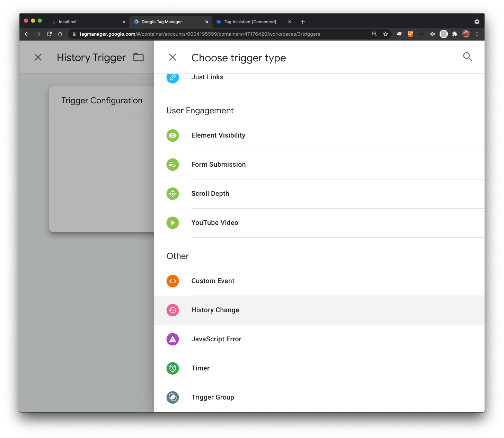Open the browser tab search dropdown
This screenshot has height=438, width=504.
click(x=477, y=21)
